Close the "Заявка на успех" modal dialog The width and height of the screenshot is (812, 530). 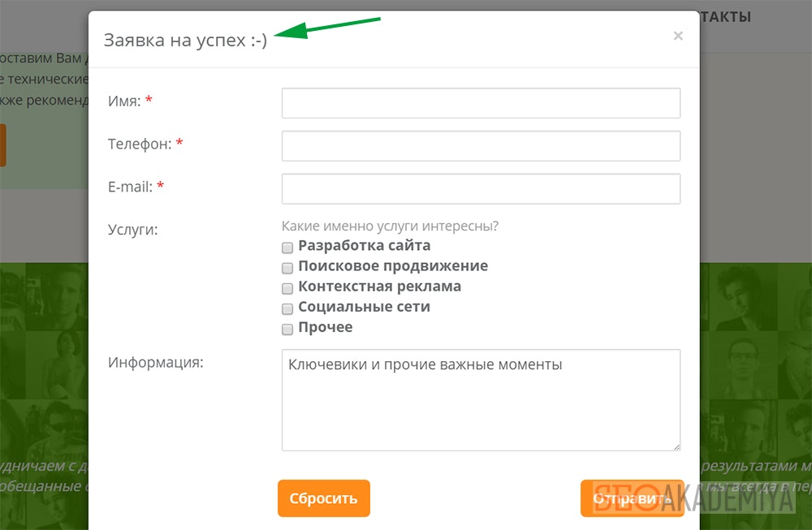678,35
